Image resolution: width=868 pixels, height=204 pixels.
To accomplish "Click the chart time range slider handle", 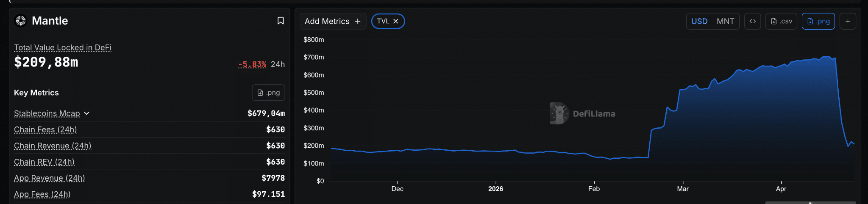I will (x=810, y=203).
